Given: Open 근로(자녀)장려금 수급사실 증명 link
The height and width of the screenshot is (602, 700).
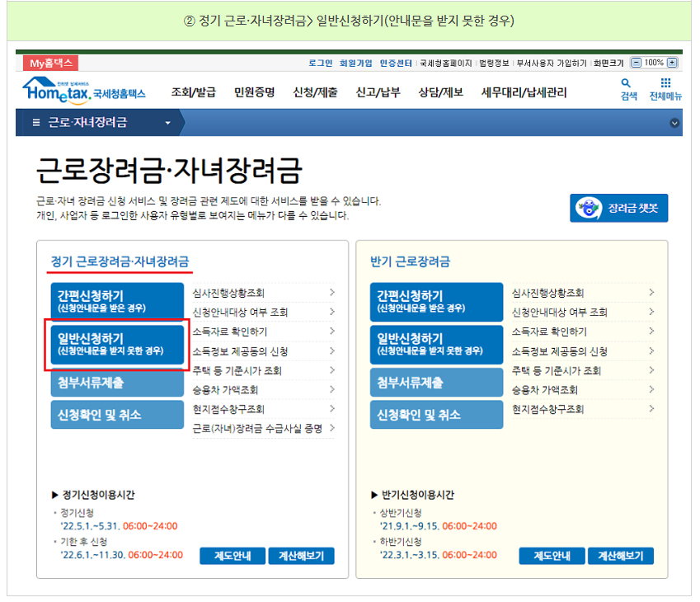Looking at the screenshot, I should (263, 428).
